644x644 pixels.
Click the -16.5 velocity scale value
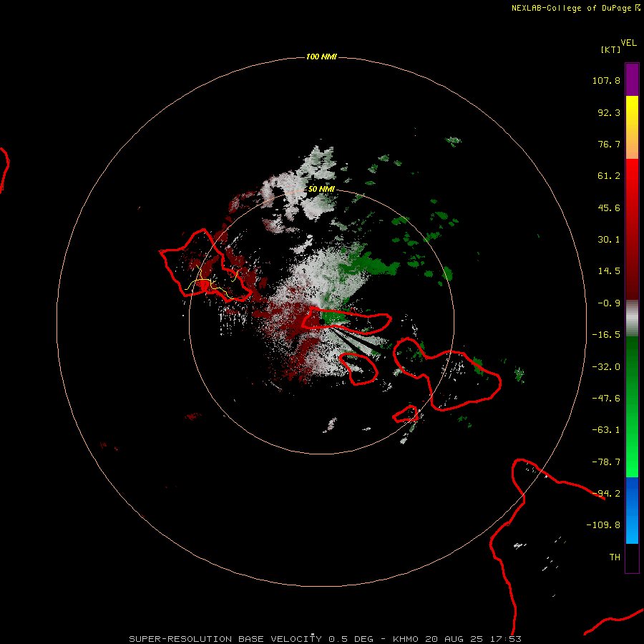[606, 335]
